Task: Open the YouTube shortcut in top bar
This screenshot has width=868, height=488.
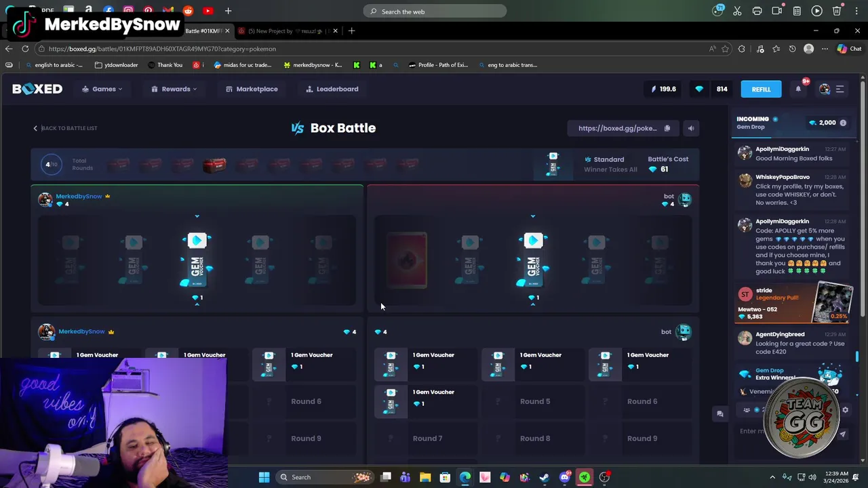Action: point(208,11)
